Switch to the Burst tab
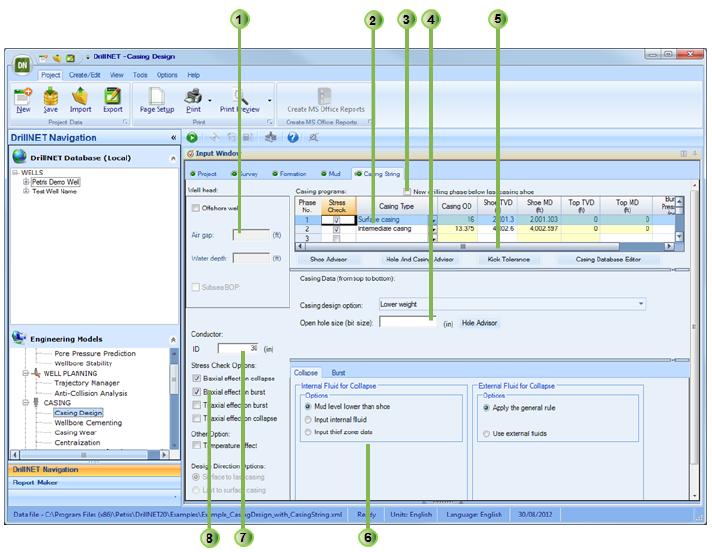The height and width of the screenshot is (552, 712). click(x=338, y=373)
